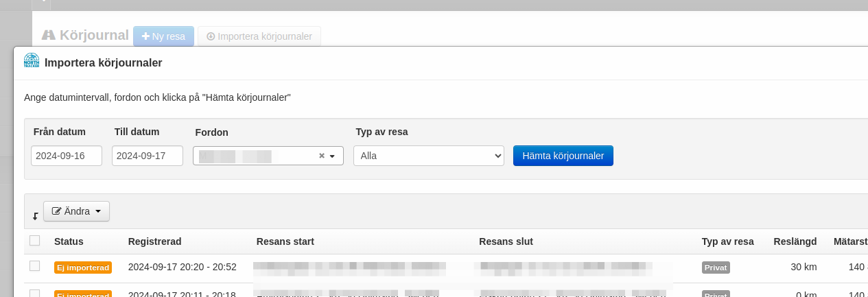Tick the select-all checkbox in table header

click(x=35, y=241)
